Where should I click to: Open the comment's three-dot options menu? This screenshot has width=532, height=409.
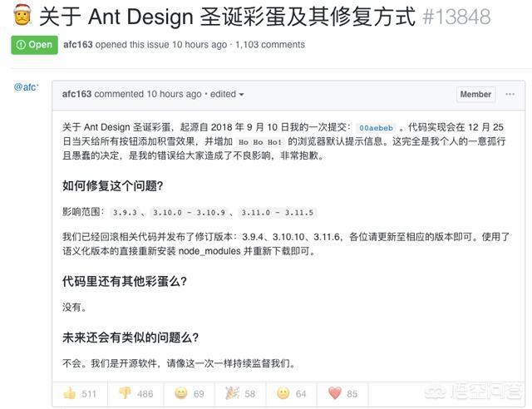pyautogui.click(x=510, y=94)
